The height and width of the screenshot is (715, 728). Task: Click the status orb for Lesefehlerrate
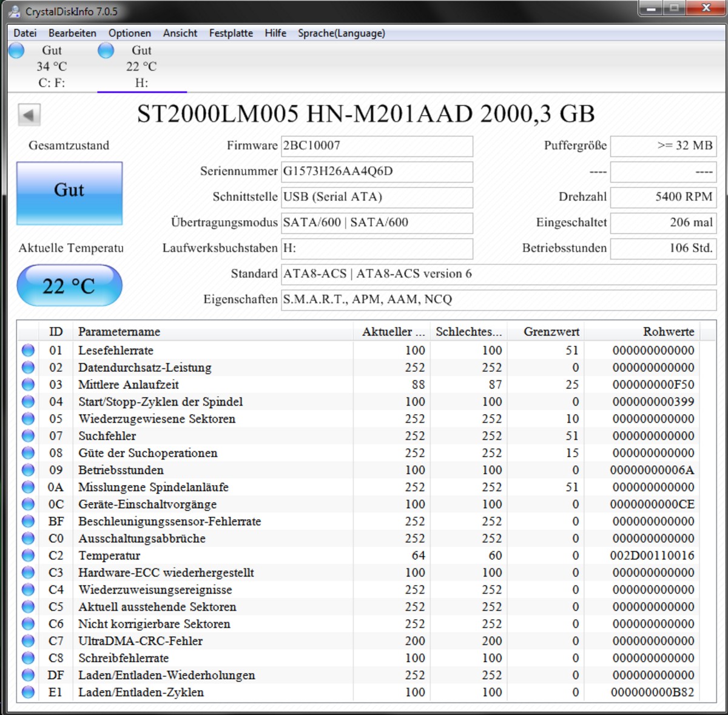click(x=28, y=351)
